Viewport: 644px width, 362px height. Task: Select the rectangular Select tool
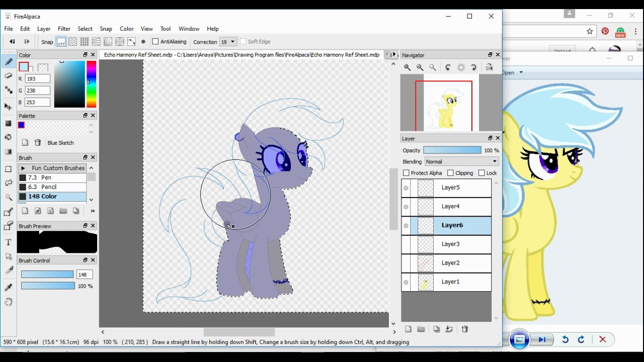[x=9, y=169]
